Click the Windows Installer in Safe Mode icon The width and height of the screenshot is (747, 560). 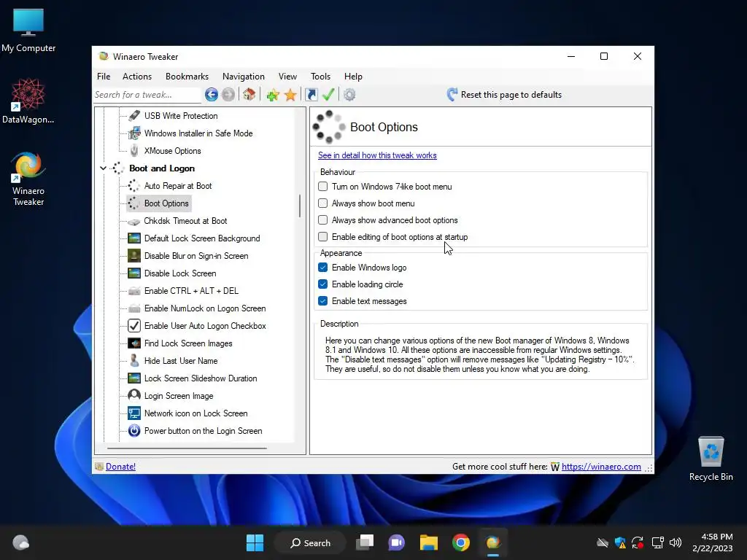coord(134,133)
